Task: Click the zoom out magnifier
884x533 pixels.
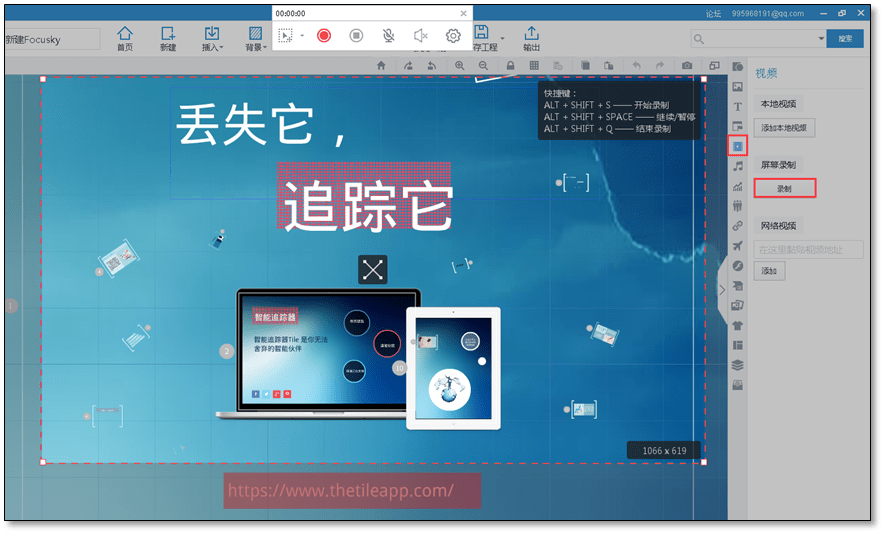Action: pos(483,65)
